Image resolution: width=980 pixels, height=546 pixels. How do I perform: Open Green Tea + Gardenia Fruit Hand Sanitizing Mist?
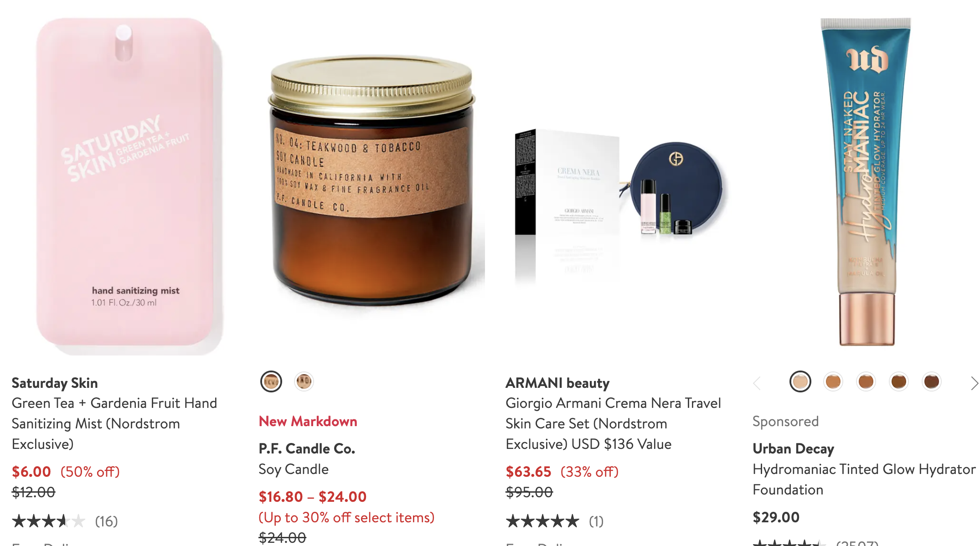click(x=114, y=423)
